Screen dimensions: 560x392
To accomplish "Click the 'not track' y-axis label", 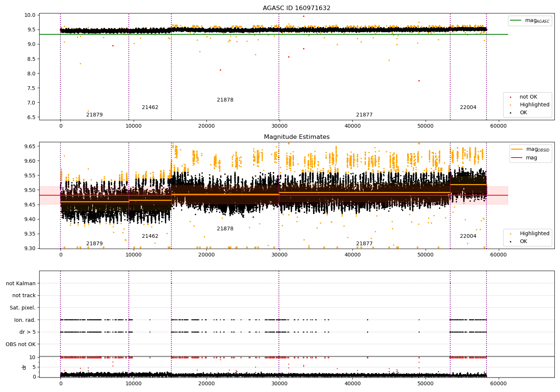I will point(24,296).
